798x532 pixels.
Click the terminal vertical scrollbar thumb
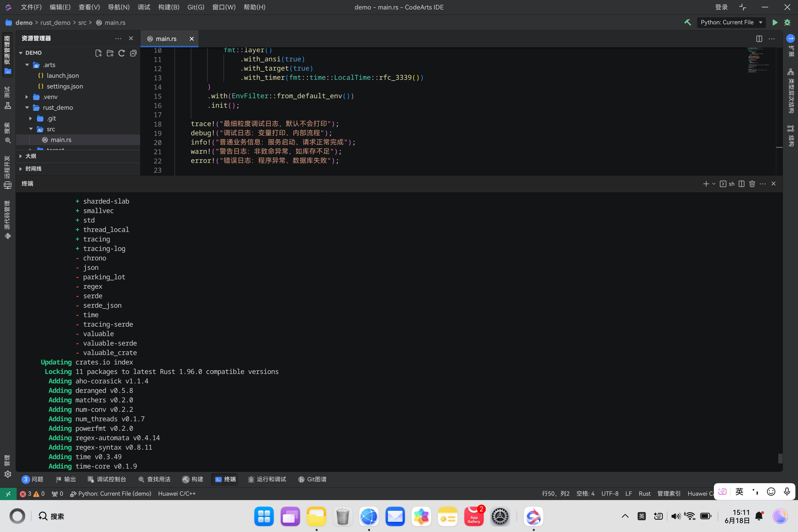(x=780, y=458)
